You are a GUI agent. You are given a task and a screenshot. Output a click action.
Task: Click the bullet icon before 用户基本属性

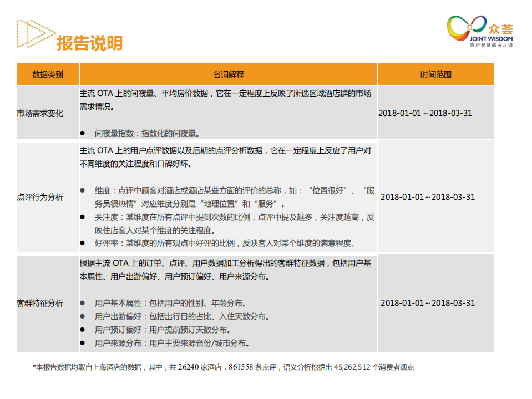pyautogui.click(x=83, y=304)
